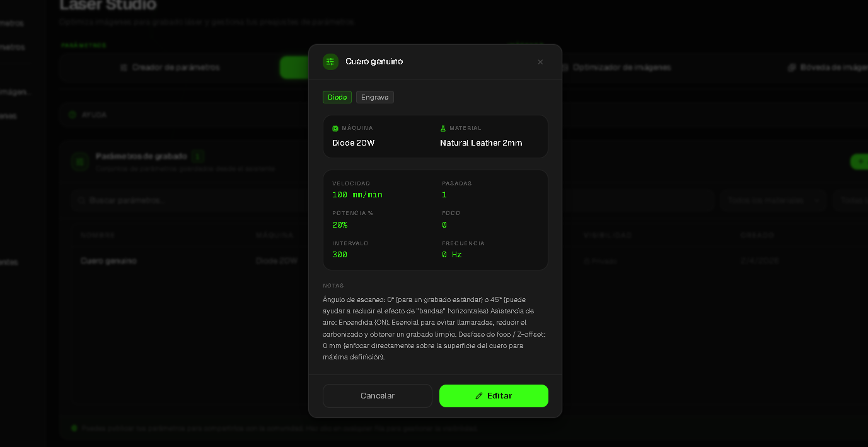868x447 pixels.
Task: Select the Cuero genuino row in the table
Action: click(x=109, y=261)
